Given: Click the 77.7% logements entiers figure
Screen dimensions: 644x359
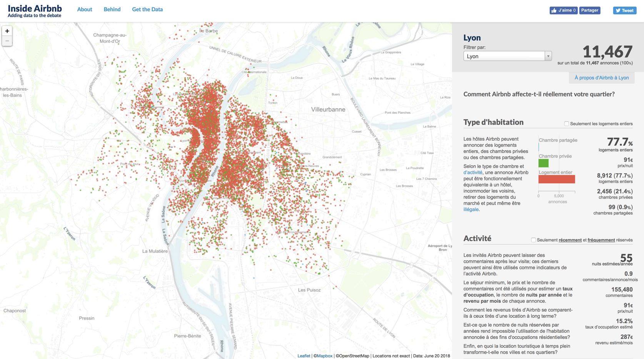Looking at the screenshot, I should (x=620, y=142).
